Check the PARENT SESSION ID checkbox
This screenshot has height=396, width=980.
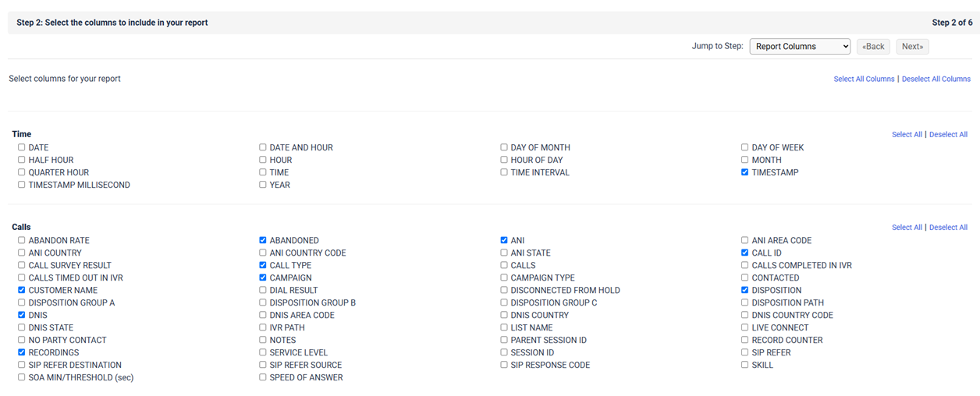pos(504,340)
